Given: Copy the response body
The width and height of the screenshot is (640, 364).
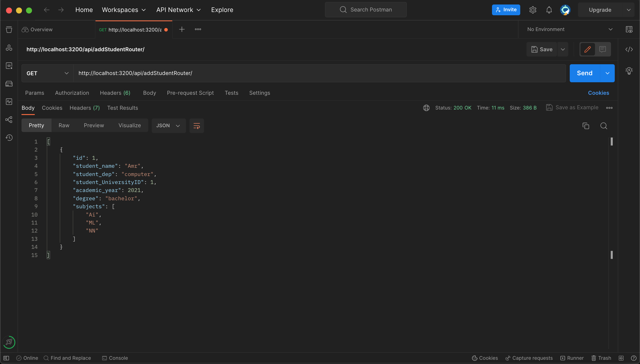Looking at the screenshot, I should click(586, 126).
